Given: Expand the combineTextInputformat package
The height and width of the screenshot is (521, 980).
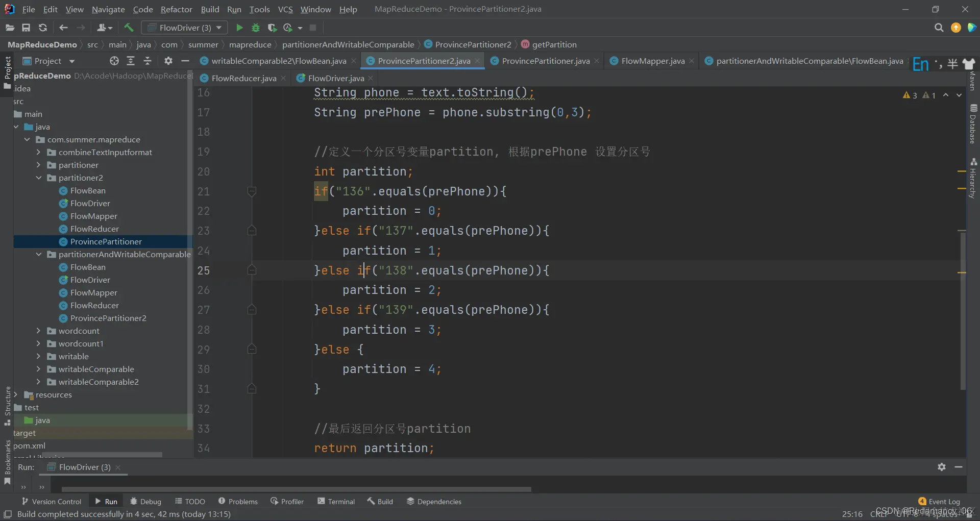Looking at the screenshot, I should 38,152.
